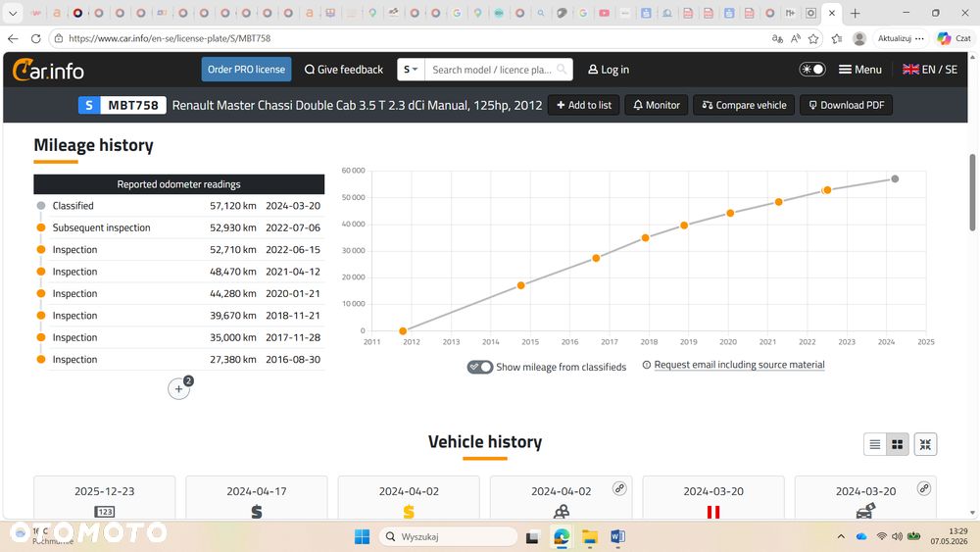Open the Log in link
980x552 pixels.
tap(609, 70)
